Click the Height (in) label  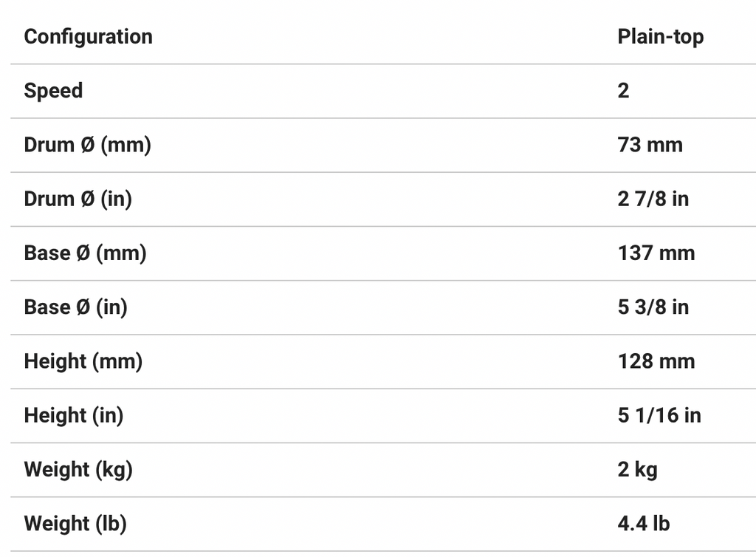point(73,415)
